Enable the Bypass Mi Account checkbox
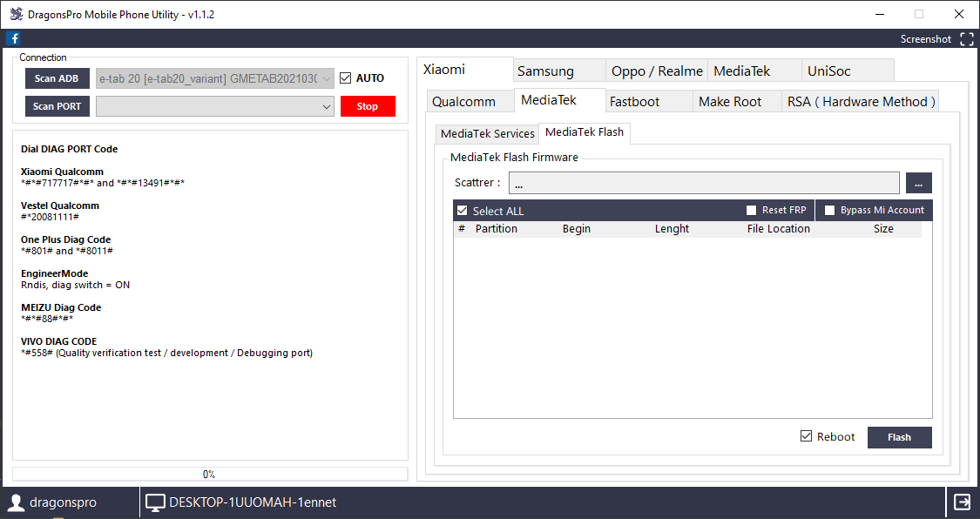980x519 pixels. coord(830,211)
